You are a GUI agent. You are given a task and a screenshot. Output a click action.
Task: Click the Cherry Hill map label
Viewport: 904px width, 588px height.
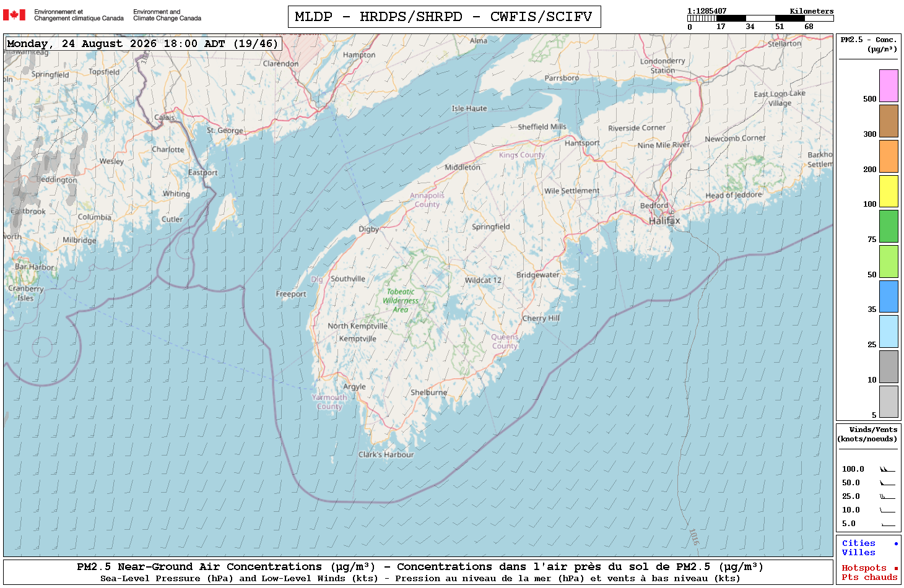(x=541, y=318)
